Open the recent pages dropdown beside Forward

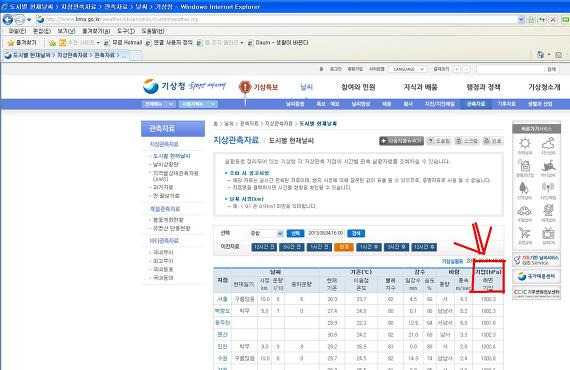(29, 20)
